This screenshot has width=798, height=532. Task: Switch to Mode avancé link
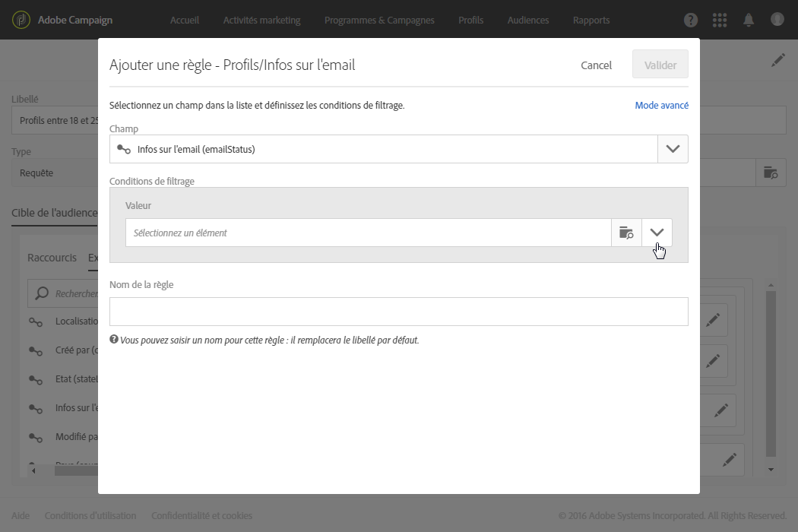[x=661, y=106]
